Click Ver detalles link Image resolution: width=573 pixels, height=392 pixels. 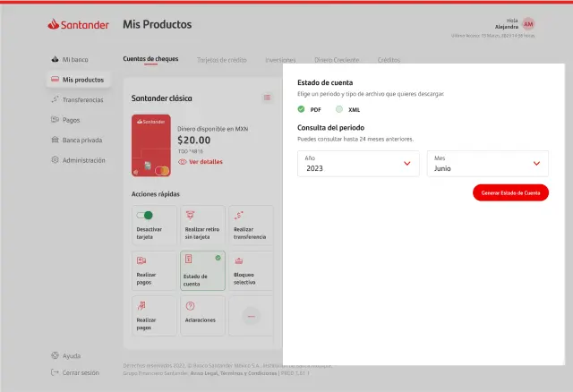206,162
